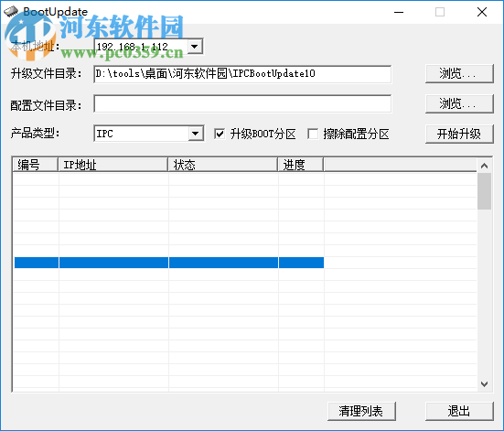This screenshot has width=504, height=431.
Task: Click the BootUpdate title bar app icon
Action: pyautogui.click(x=11, y=12)
